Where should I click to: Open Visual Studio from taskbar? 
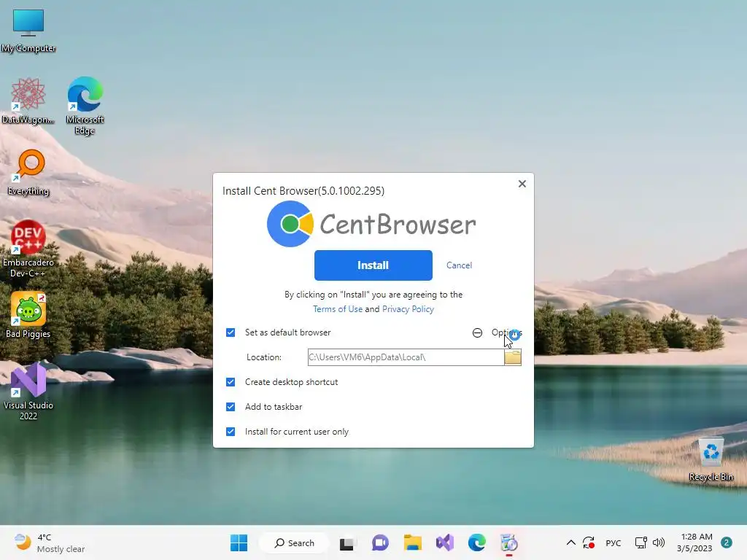[445, 542]
